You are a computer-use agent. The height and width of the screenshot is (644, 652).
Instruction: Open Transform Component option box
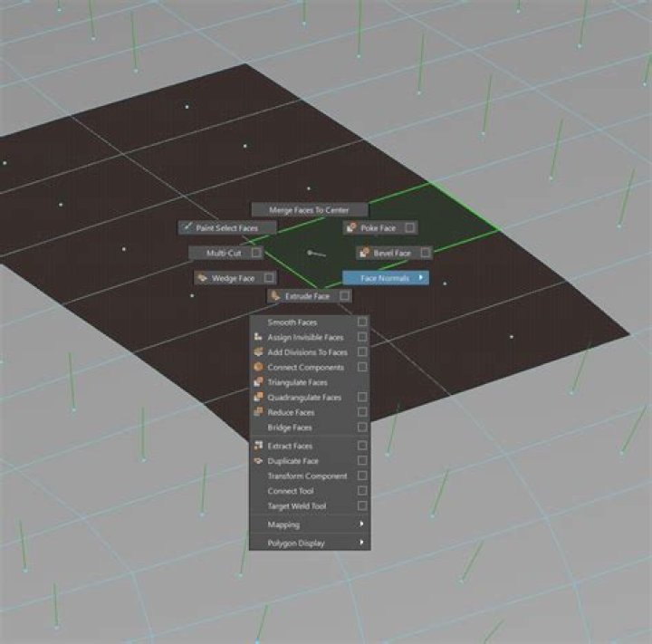(362, 476)
